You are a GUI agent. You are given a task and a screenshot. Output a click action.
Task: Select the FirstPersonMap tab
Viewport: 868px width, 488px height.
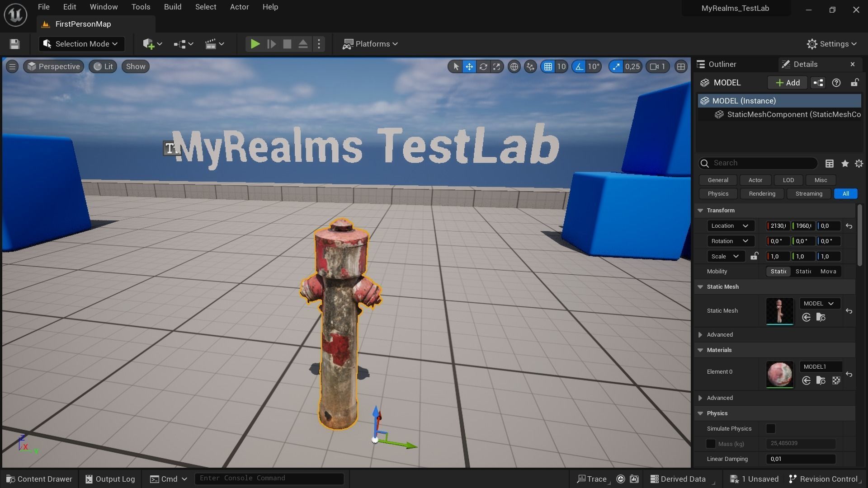point(83,24)
